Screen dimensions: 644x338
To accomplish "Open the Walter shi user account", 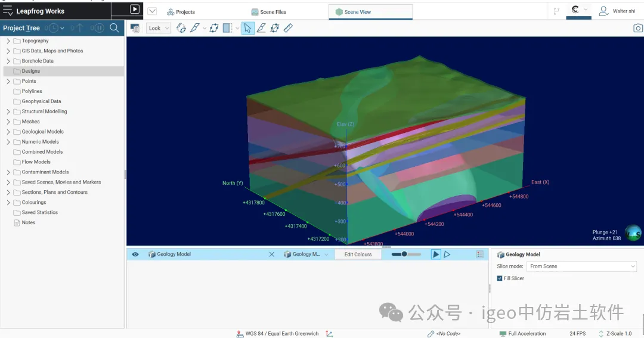I will pos(617,11).
